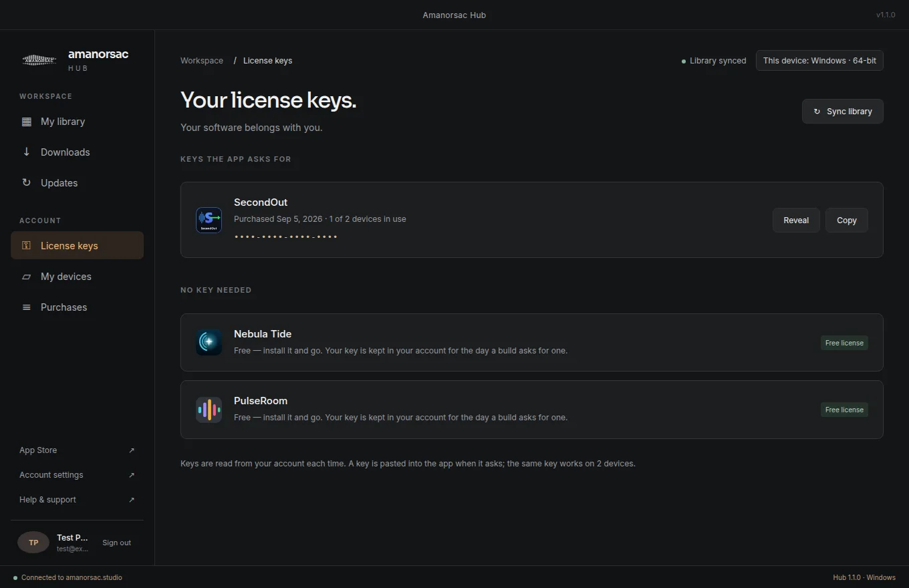The height and width of the screenshot is (588, 909).
Task: Select the Nebula Tide title text
Action: (263, 334)
